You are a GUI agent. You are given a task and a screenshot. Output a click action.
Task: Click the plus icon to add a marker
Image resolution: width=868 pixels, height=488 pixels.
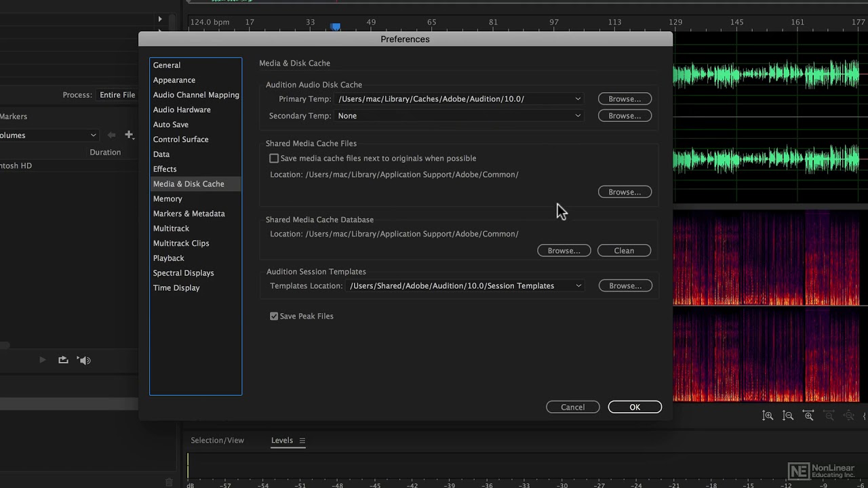[129, 135]
